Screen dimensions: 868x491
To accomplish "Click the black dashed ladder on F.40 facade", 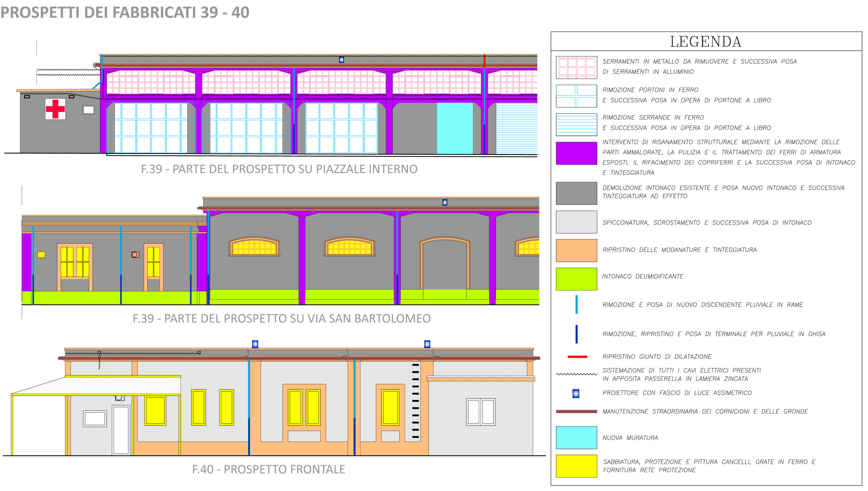I will (x=415, y=401).
